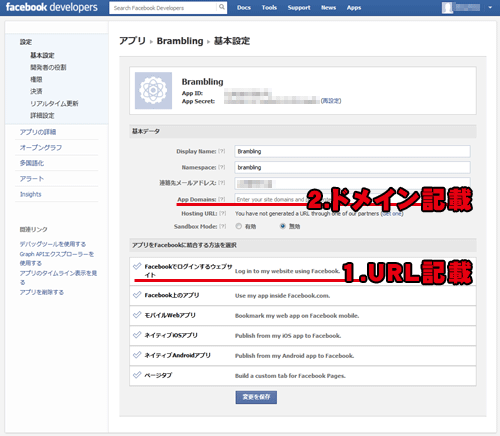Click checkmark icon for Facebookでログインするウェブサイト

click(x=137, y=266)
